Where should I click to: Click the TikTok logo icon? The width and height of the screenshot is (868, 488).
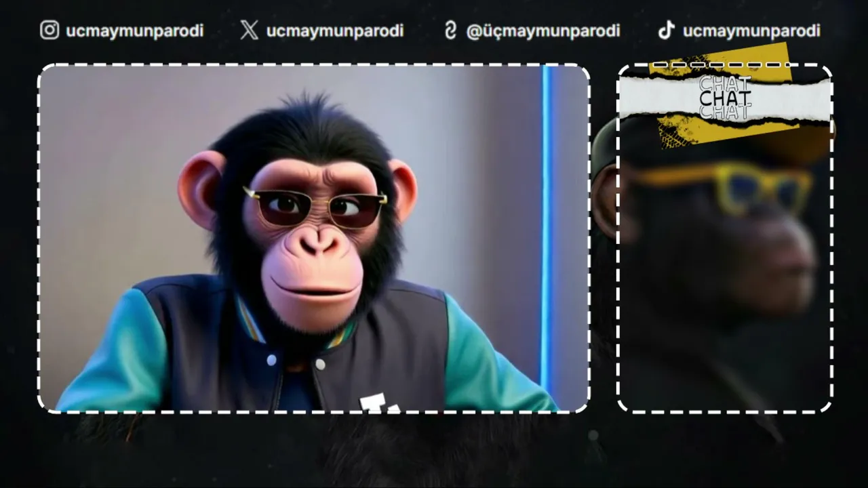667,30
